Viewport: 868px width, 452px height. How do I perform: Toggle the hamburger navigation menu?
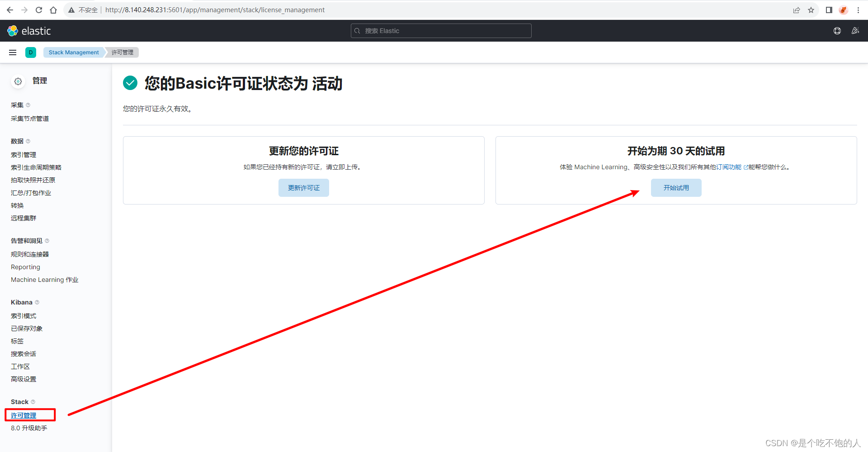tap(13, 52)
